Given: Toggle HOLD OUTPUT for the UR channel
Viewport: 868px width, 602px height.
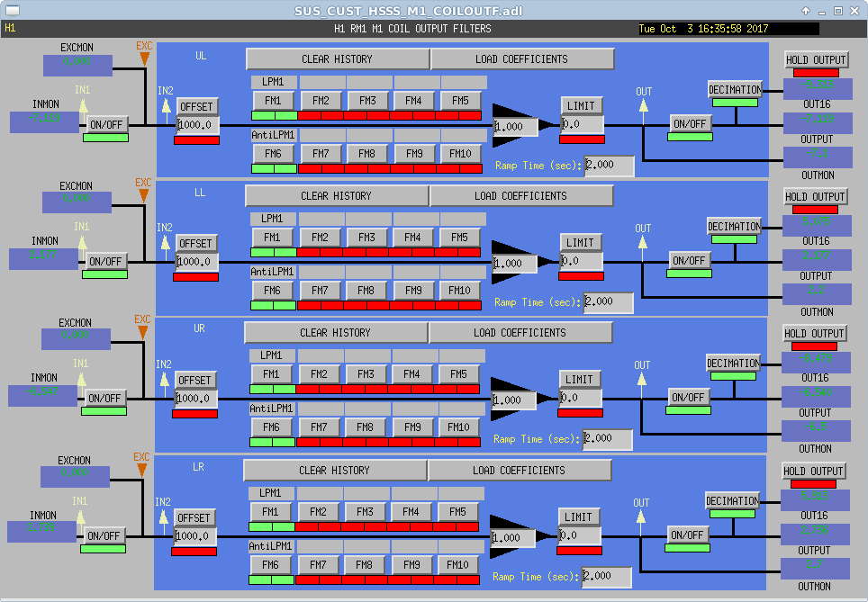Looking at the screenshot, I should click(x=814, y=333).
